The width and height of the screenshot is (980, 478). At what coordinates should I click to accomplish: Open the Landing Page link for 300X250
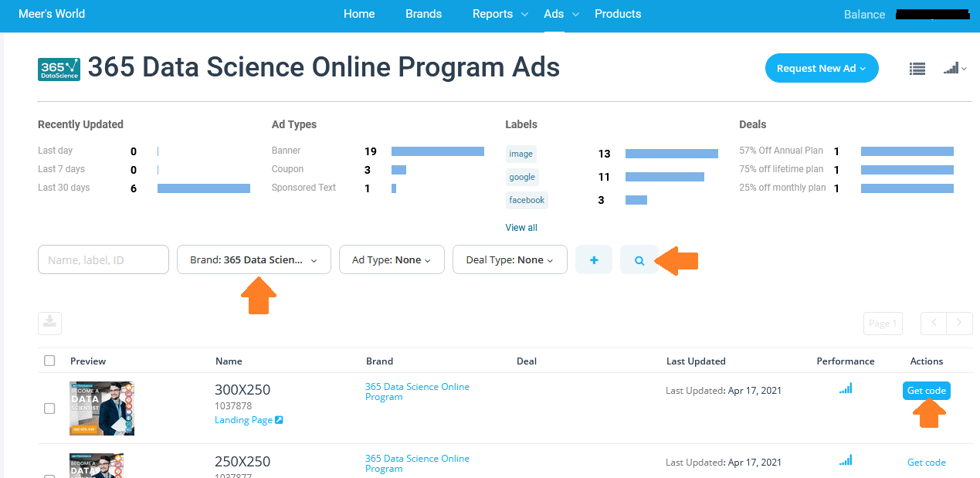pyautogui.click(x=249, y=420)
